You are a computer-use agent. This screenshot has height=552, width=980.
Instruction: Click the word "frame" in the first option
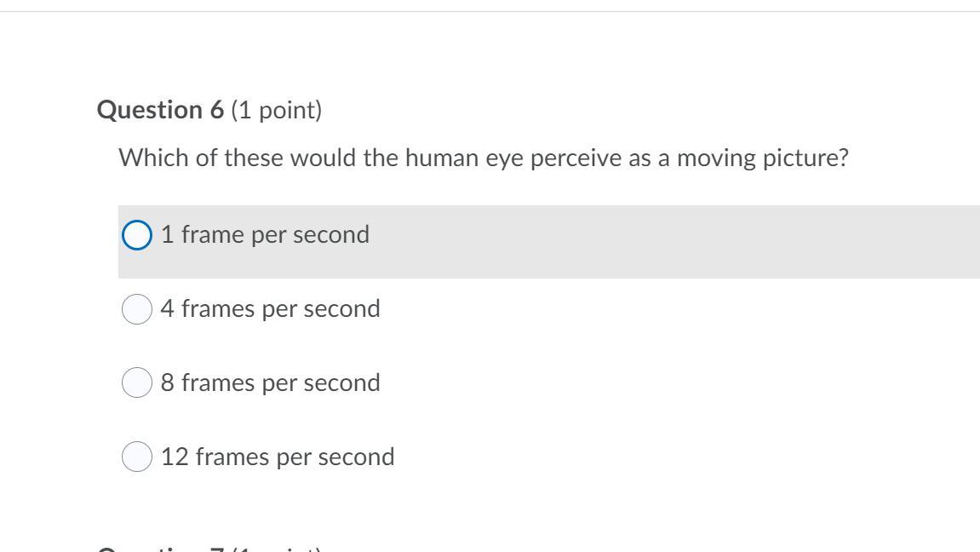tap(212, 235)
